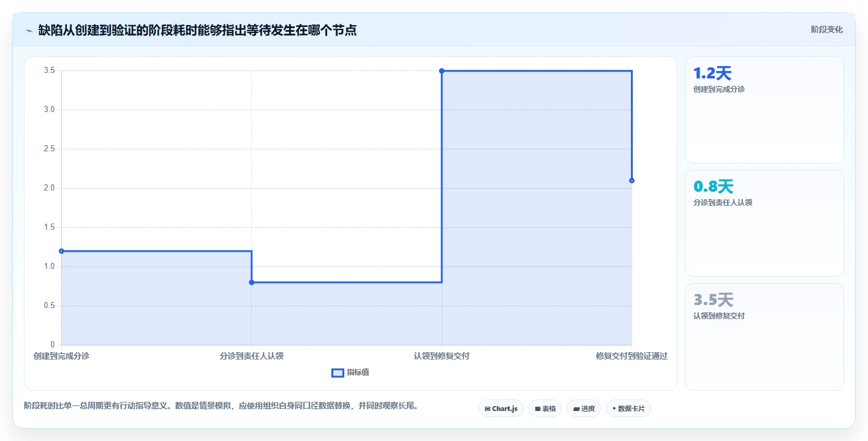Toggle the 指标值 legend swatch

pos(338,373)
